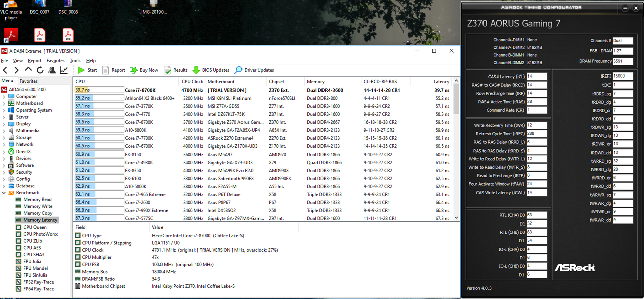Open the File menu
Viewport: 644px width, 299px height.
pyautogui.click(x=5, y=61)
